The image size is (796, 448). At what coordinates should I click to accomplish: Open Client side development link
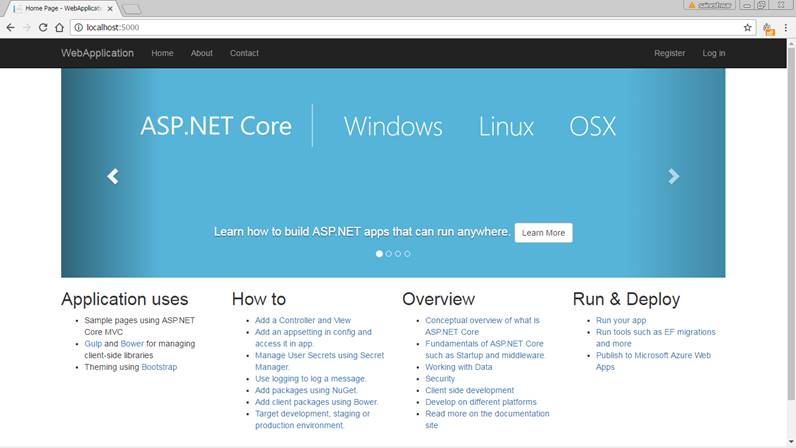pos(470,391)
